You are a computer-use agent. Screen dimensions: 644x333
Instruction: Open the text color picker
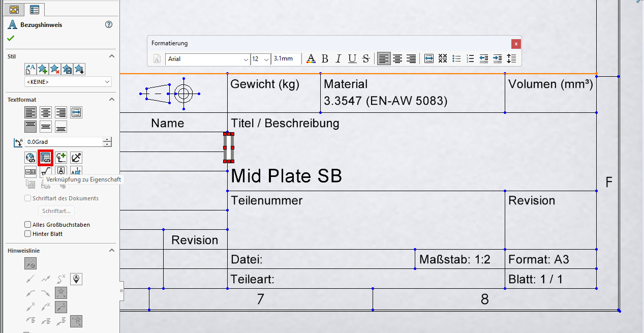point(311,59)
